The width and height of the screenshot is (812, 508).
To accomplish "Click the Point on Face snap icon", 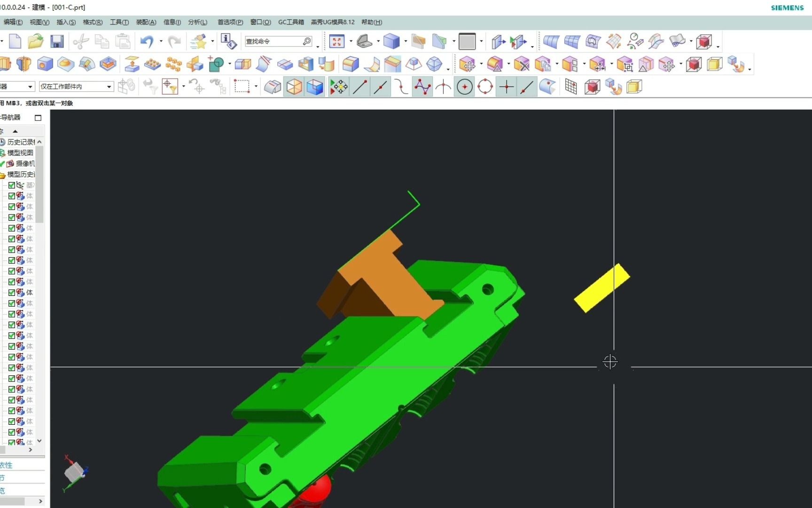I will pyautogui.click(x=548, y=87).
